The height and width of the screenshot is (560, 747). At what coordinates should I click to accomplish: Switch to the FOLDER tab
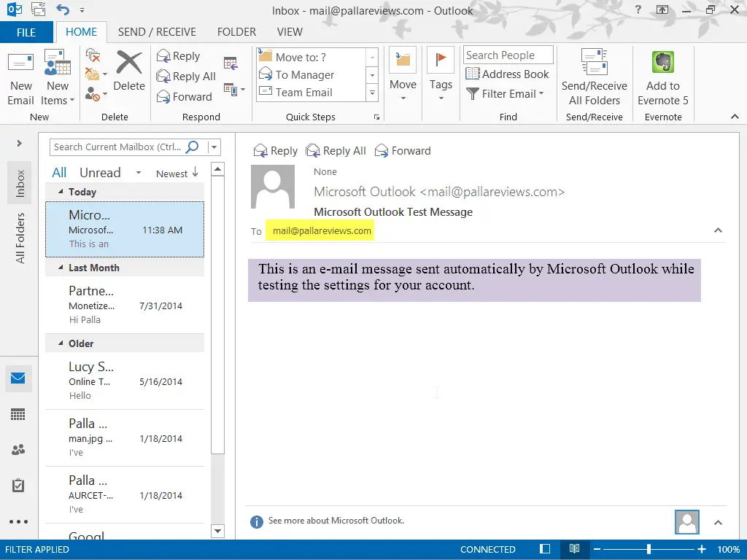(237, 32)
